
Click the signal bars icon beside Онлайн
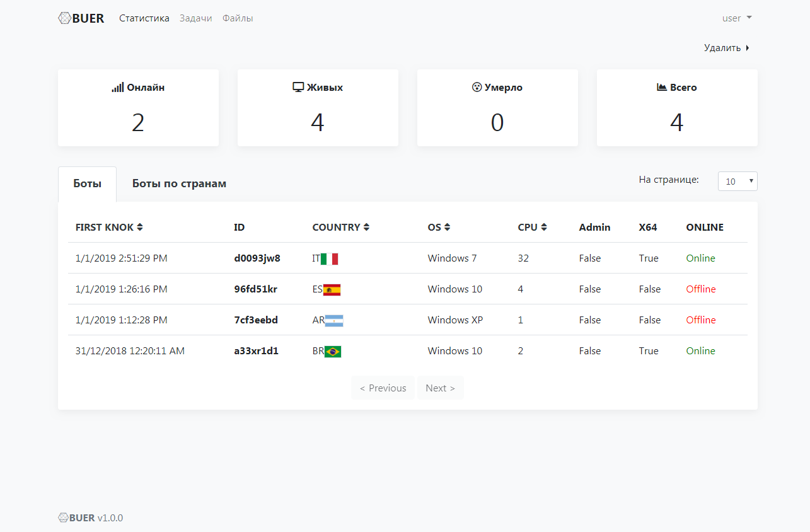(x=118, y=88)
